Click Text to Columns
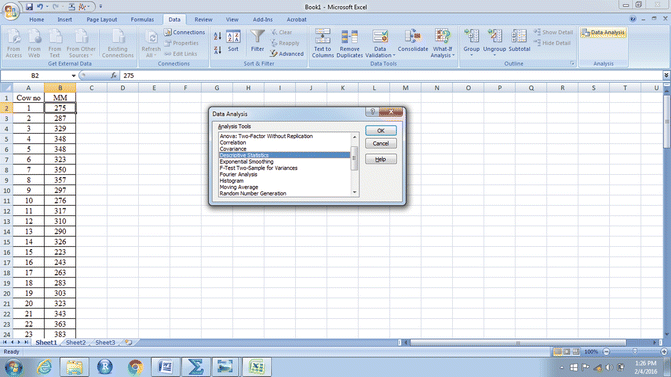 323,43
